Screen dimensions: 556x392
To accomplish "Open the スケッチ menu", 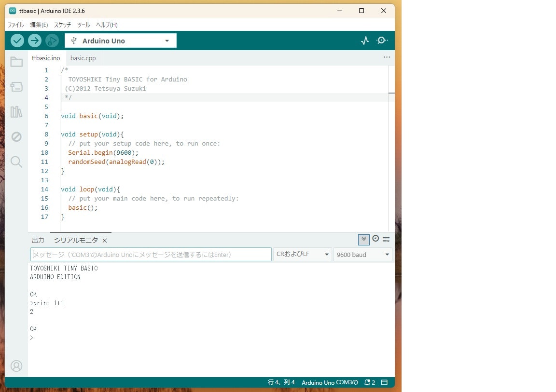I will pos(62,25).
